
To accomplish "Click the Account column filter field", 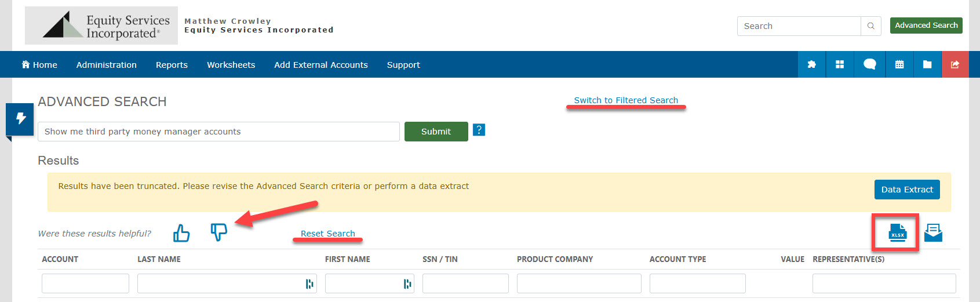I will point(85,283).
